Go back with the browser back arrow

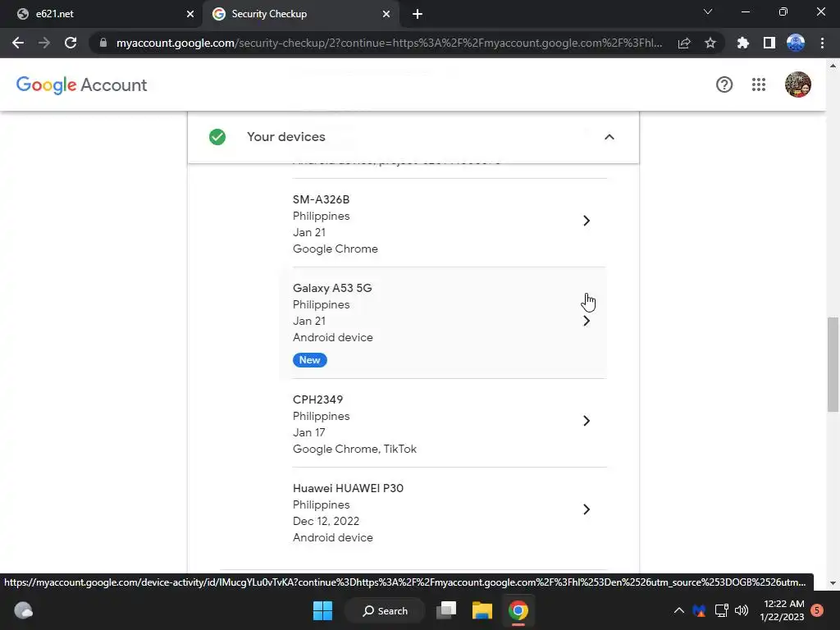pyautogui.click(x=18, y=43)
